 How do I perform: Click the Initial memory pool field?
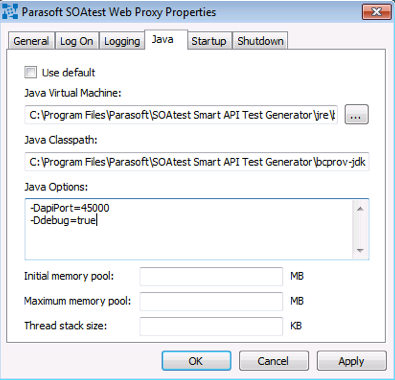click(x=211, y=276)
